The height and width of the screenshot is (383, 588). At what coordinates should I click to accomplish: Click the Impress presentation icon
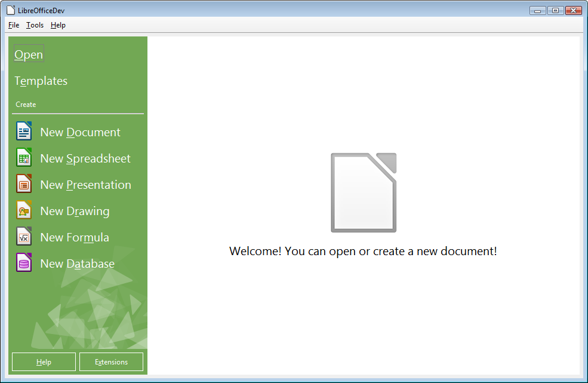pyautogui.click(x=24, y=183)
